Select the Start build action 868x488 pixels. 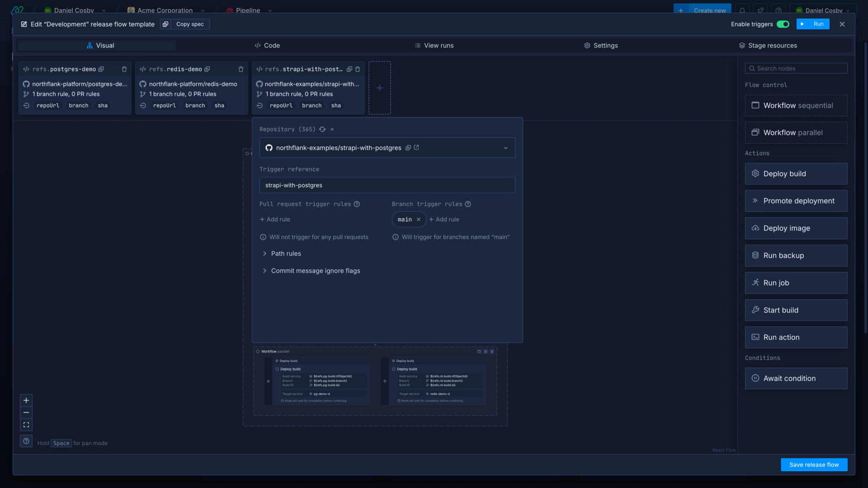click(x=796, y=310)
